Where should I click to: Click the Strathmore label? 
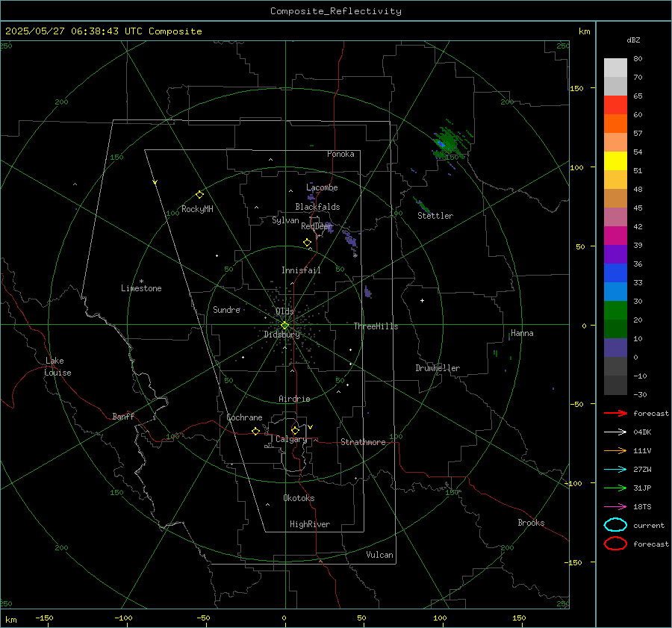coord(363,442)
